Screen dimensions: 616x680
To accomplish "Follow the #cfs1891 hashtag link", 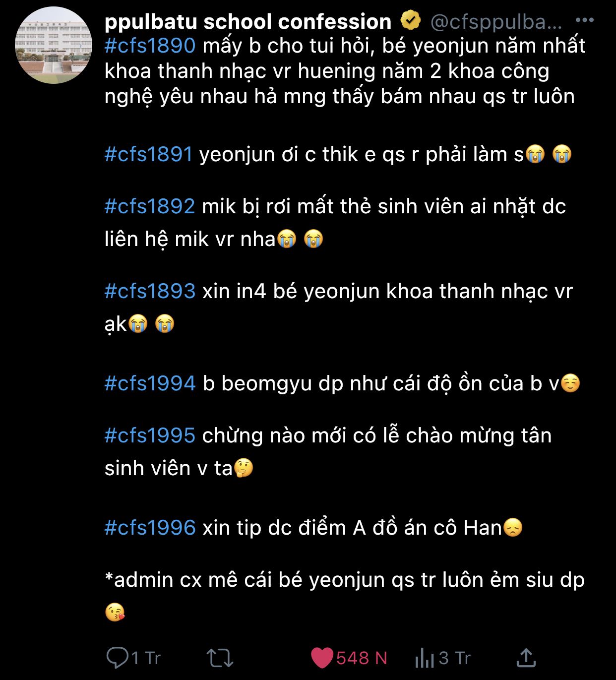I will coord(148,154).
